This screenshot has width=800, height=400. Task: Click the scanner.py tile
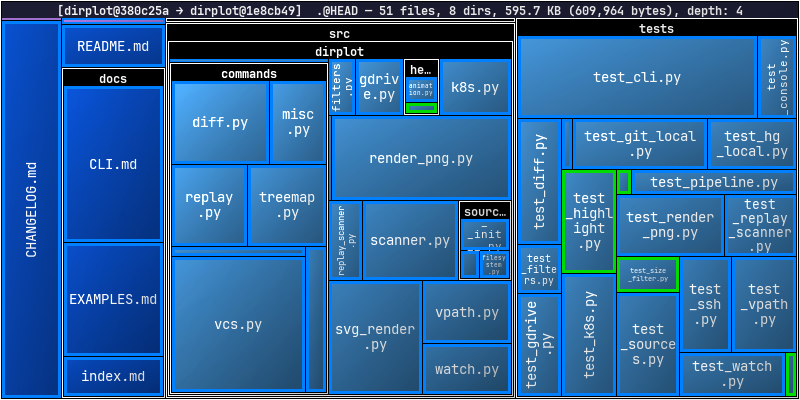pos(410,240)
